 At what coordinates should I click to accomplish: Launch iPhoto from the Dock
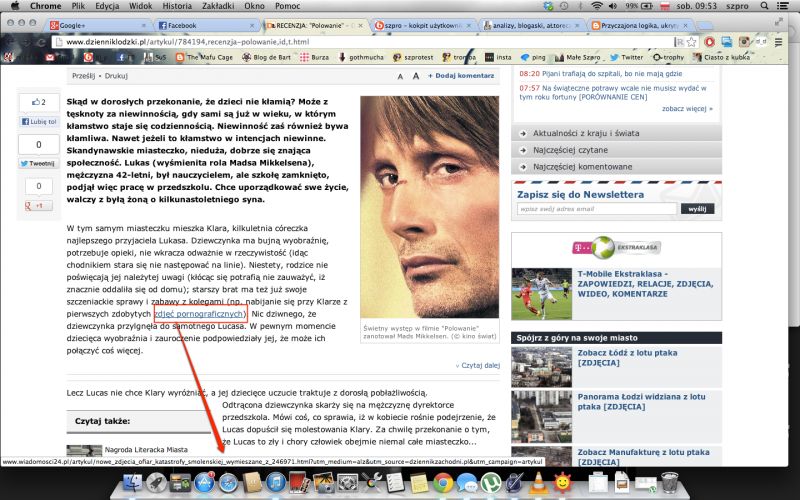tap(324, 483)
